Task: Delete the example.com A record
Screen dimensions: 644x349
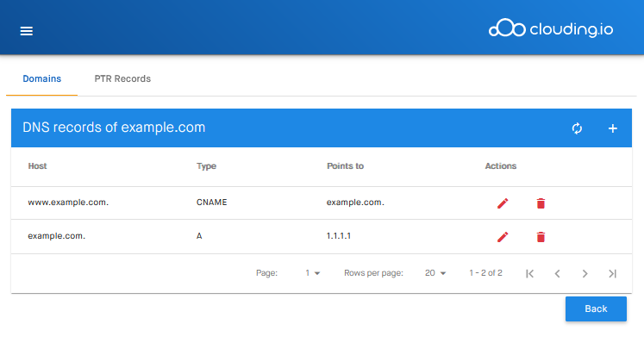Action: click(541, 237)
